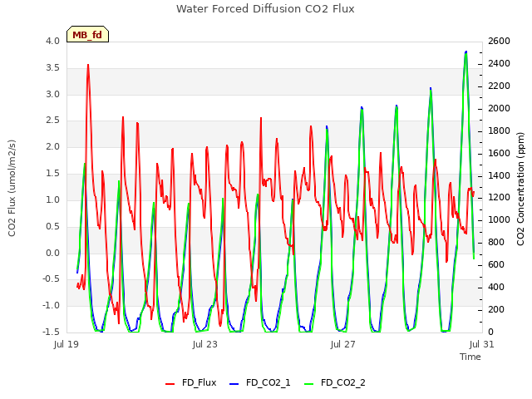
Task: Click the 400 right axis tick label
Action: tap(496, 287)
